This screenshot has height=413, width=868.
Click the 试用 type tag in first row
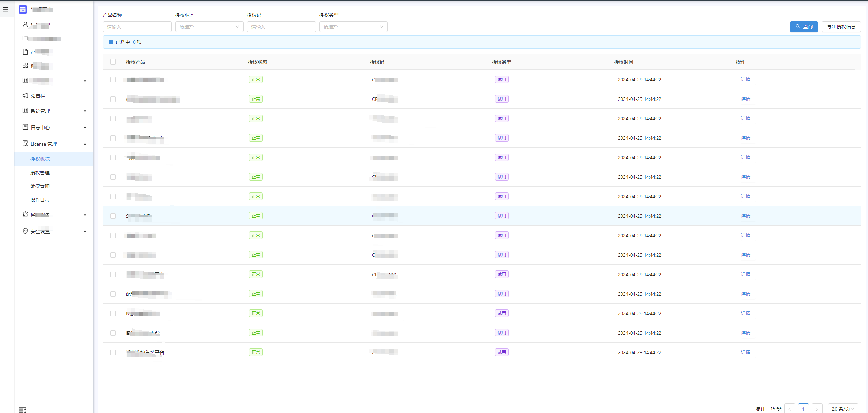point(501,79)
